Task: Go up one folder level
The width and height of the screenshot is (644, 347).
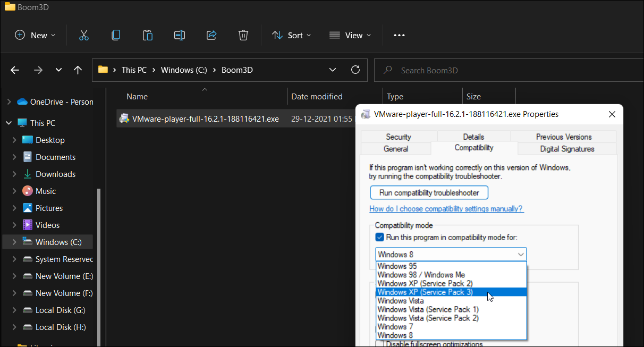Action: [x=78, y=70]
